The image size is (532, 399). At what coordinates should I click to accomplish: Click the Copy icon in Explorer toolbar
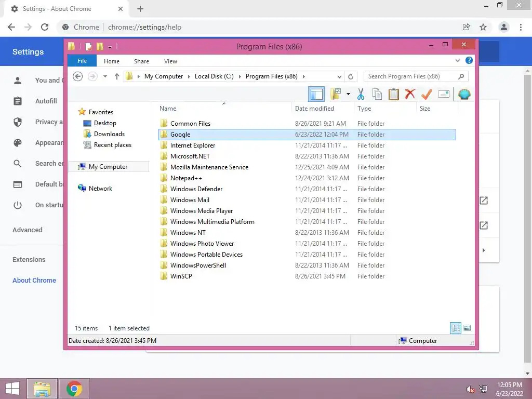pos(377,94)
